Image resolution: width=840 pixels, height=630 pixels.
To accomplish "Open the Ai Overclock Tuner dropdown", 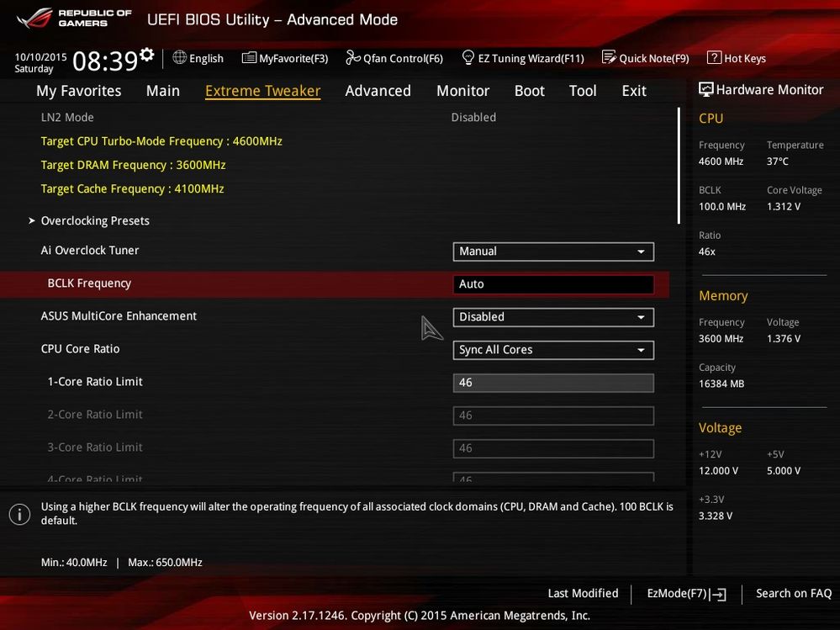I will (x=553, y=251).
